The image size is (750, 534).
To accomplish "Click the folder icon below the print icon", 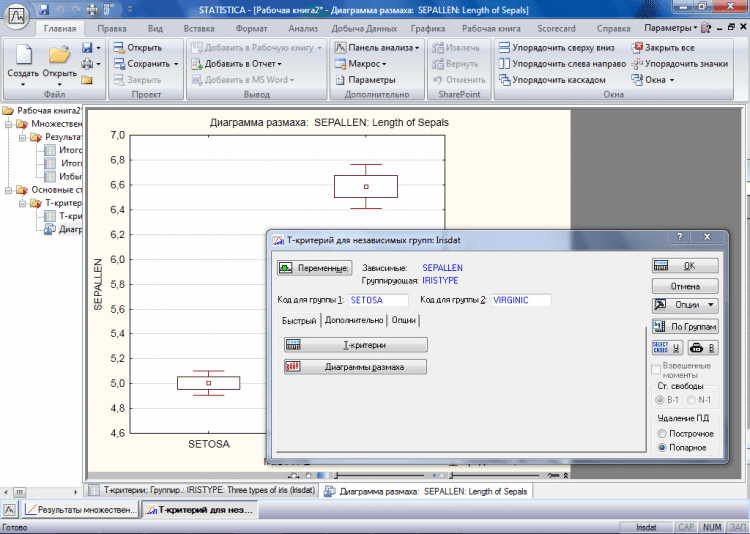I will point(87,80).
